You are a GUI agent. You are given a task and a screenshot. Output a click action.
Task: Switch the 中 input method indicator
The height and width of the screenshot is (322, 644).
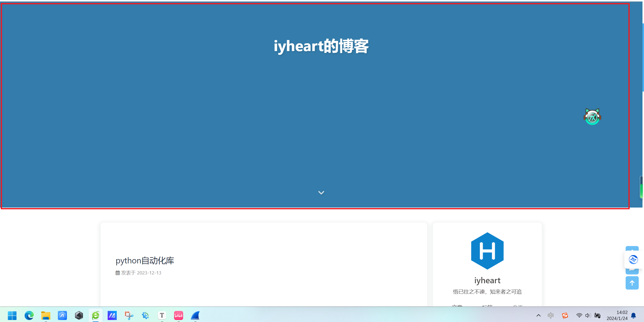(551, 315)
